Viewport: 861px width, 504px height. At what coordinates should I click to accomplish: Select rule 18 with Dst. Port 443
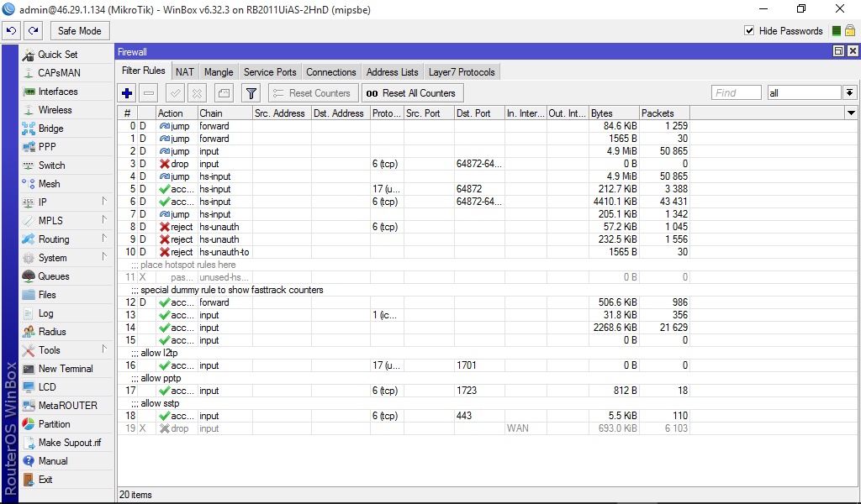pyautogui.click(x=404, y=416)
